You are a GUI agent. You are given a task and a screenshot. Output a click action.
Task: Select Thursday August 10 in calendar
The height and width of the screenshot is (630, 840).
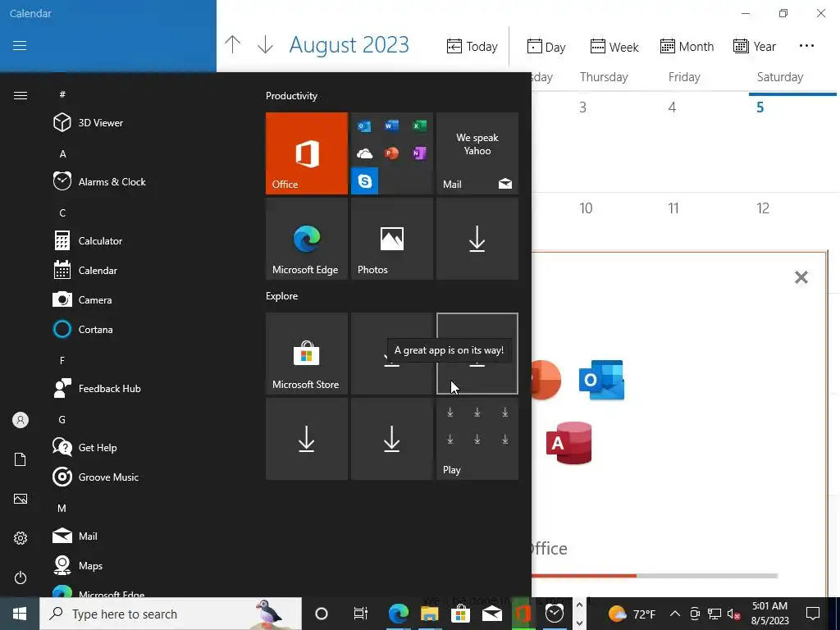[615, 221]
